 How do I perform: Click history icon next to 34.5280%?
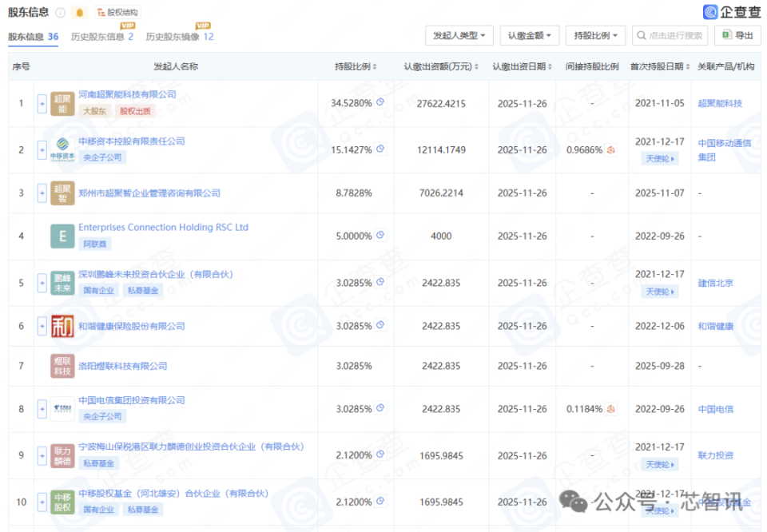tap(380, 102)
